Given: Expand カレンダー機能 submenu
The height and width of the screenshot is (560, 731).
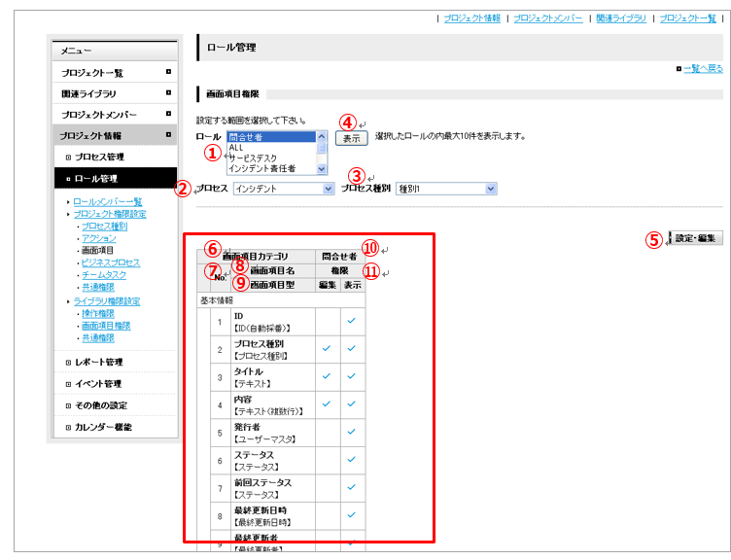Looking at the screenshot, I should click(115, 427).
